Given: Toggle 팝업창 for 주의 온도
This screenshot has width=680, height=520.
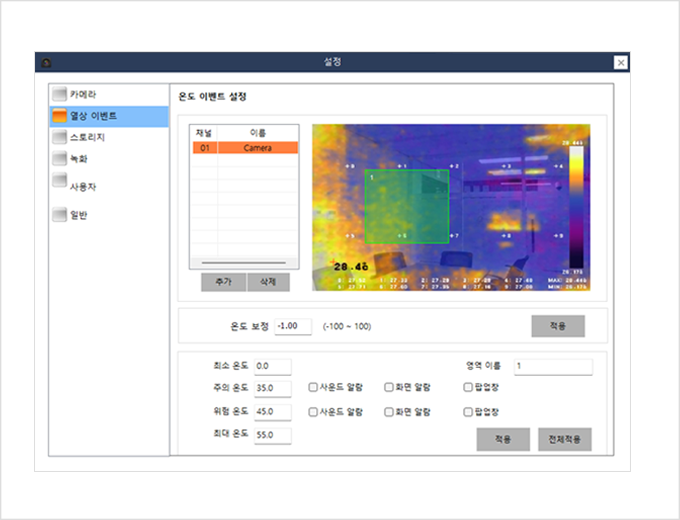Looking at the screenshot, I should coord(468,387).
